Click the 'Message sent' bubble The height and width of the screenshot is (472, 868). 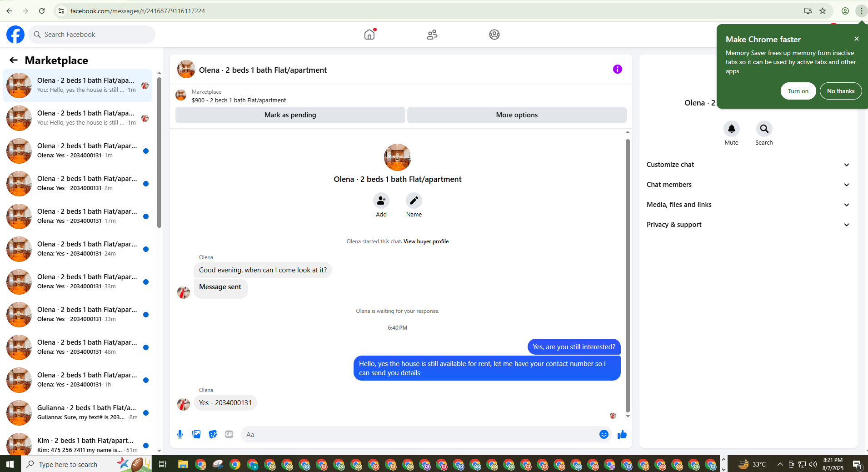220,288
